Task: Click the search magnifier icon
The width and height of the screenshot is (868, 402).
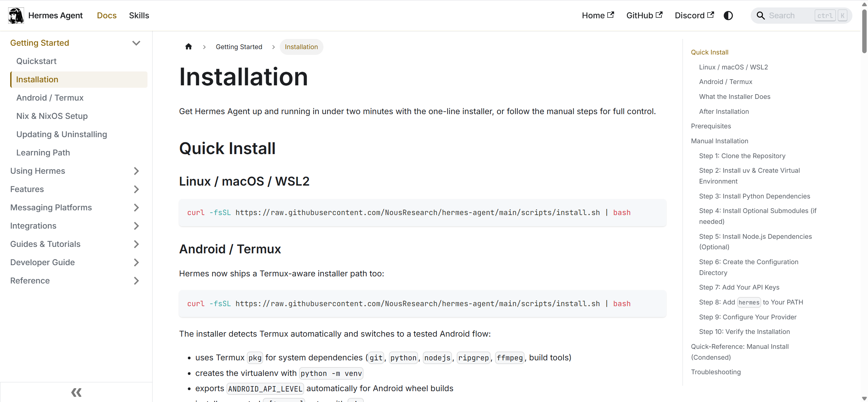Action: tap(761, 16)
